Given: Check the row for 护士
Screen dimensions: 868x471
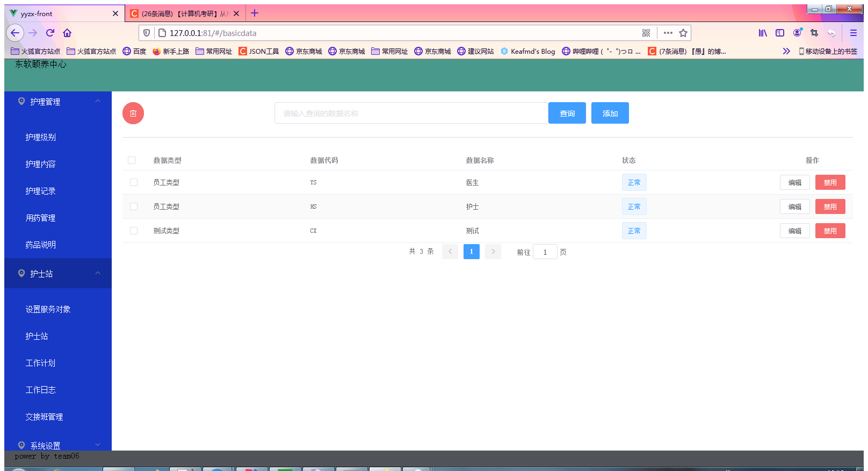Looking at the screenshot, I should (134, 206).
